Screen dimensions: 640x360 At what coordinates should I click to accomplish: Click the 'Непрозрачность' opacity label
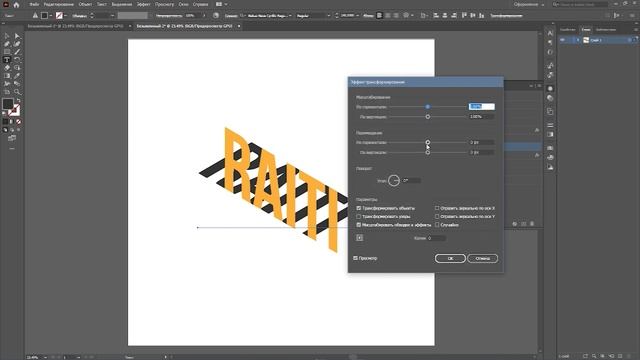click(169, 16)
